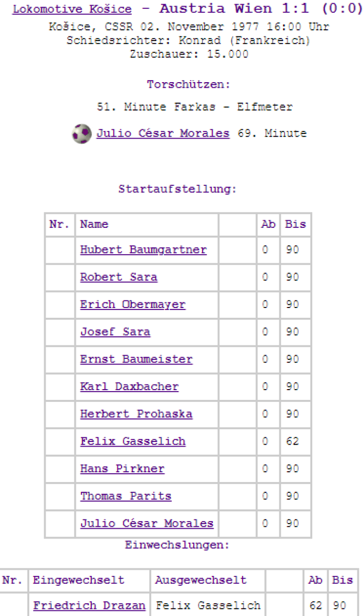Click the Ausgewechselt column header
This screenshot has height=616, width=364.
200,581
